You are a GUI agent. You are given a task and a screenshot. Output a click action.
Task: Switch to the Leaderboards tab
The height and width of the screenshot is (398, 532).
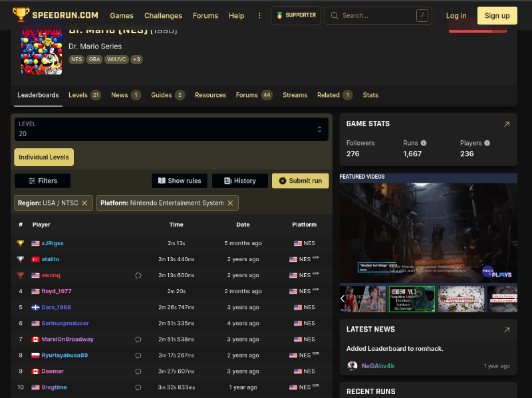[38, 95]
